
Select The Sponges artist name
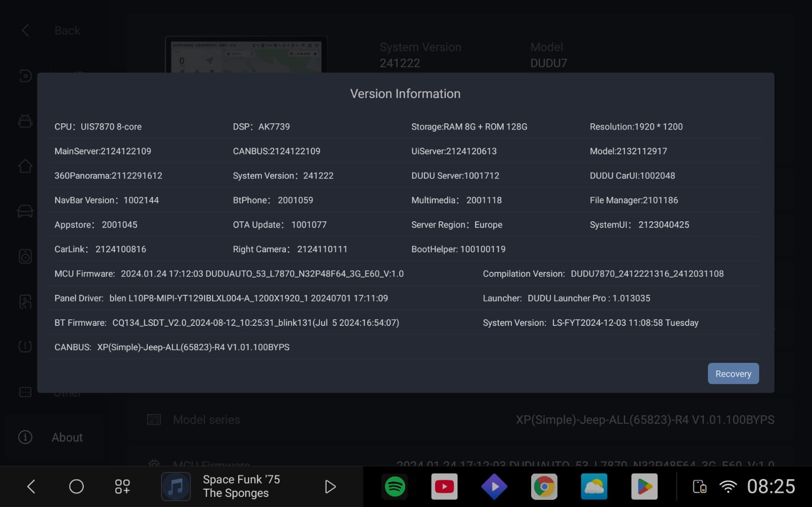[236, 493]
